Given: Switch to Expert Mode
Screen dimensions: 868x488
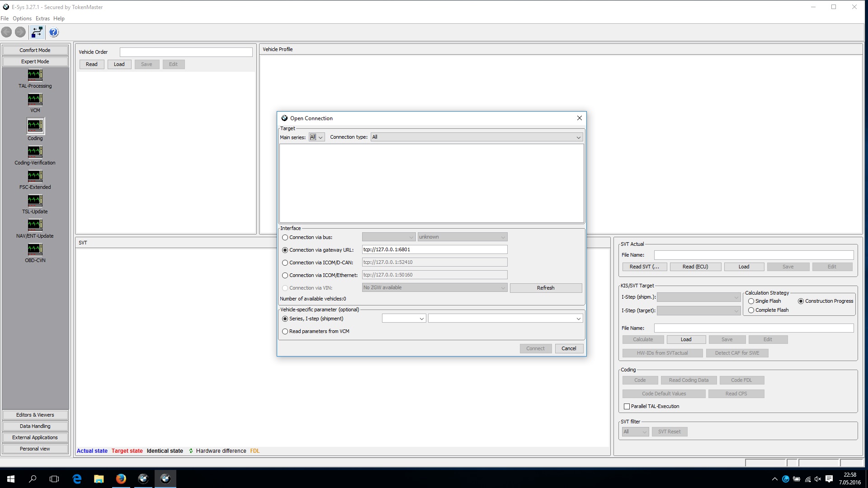Looking at the screenshot, I should 35,61.
